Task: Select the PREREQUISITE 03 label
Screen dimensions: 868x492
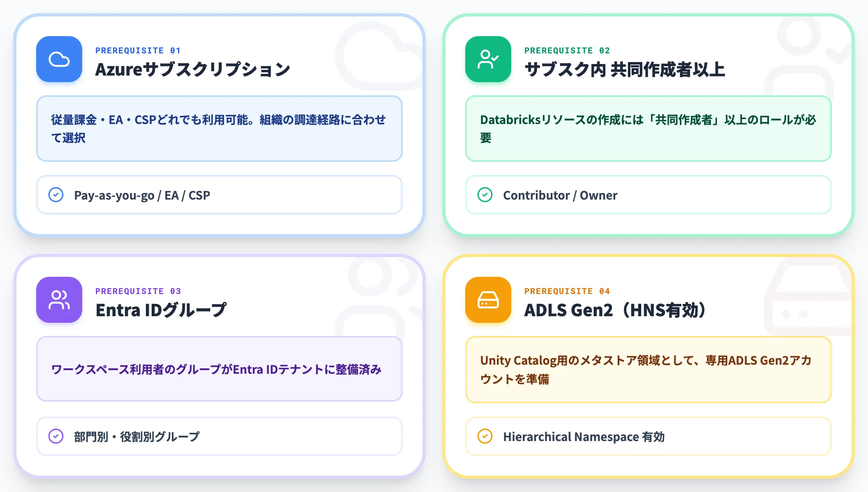Action: [138, 291]
